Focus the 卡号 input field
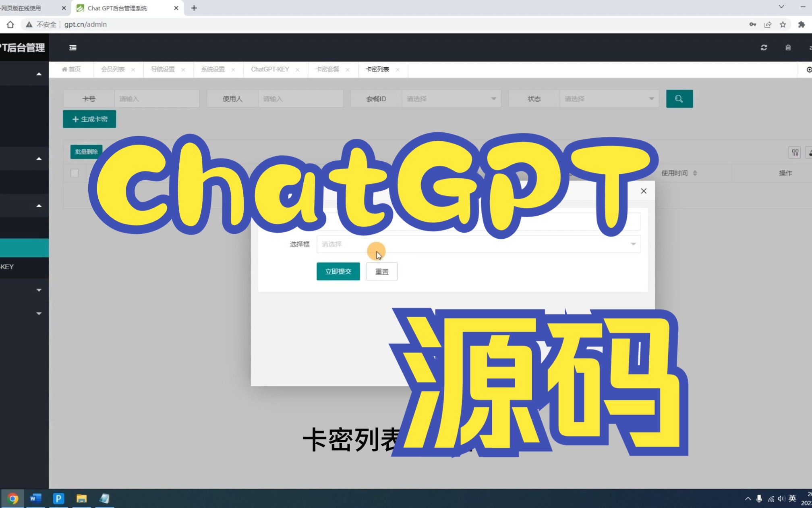Viewport: 812px width, 508px height. click(x=157, y=99)
